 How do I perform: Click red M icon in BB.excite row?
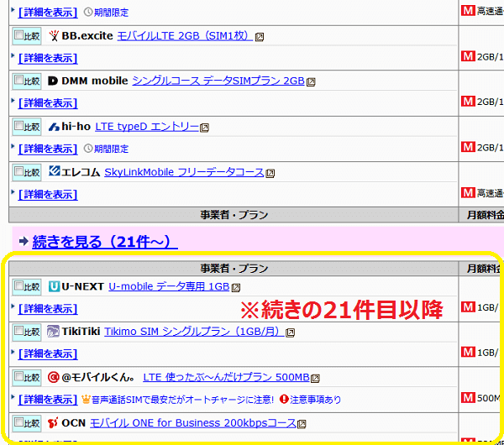coord(468,56)
